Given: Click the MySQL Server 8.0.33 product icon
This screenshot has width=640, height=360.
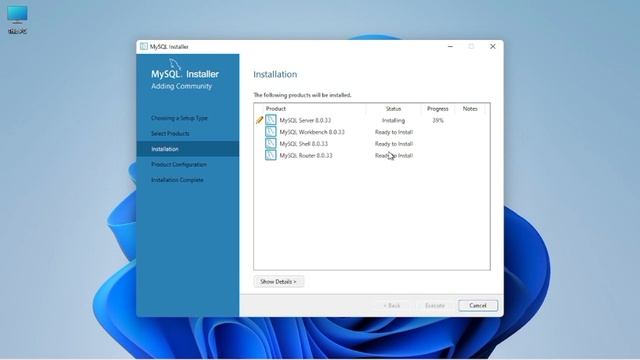Looking at the screenshot, I should click(271, 120).
